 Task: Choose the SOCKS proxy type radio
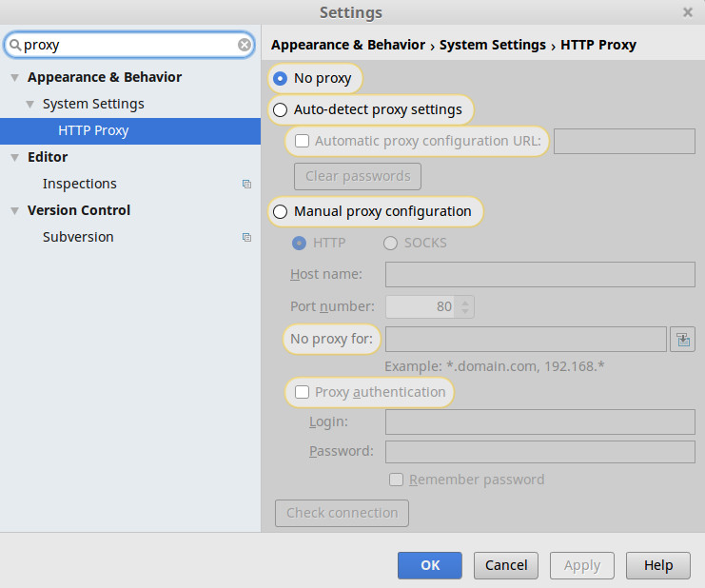(x=390, y=244)
